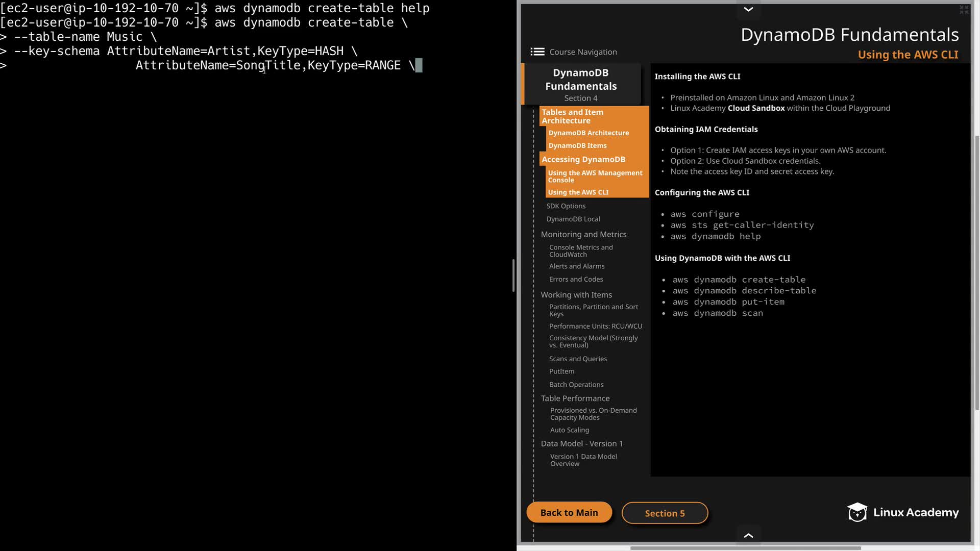Screen dimensions: 980x551
Task: Open Scans and Queries lesson
Action: coord(578,359)
